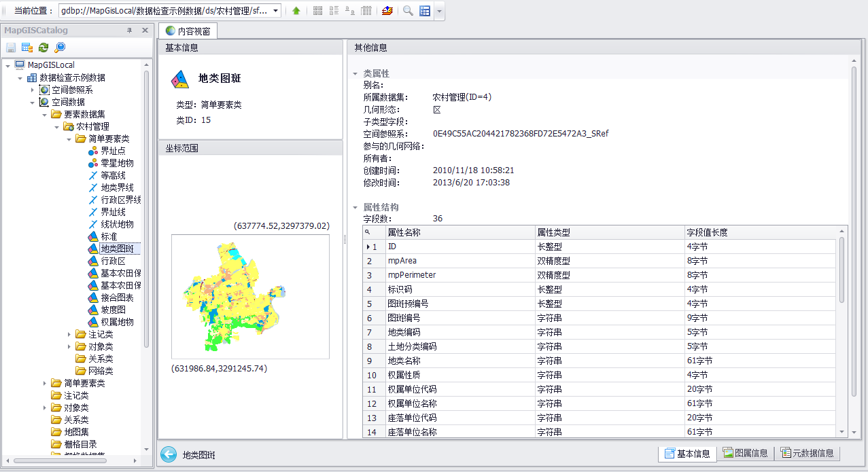Viewport: 868px width, 472px height.
Task: Select the 行政区 polygon feature class
Action: click(107, 261)
